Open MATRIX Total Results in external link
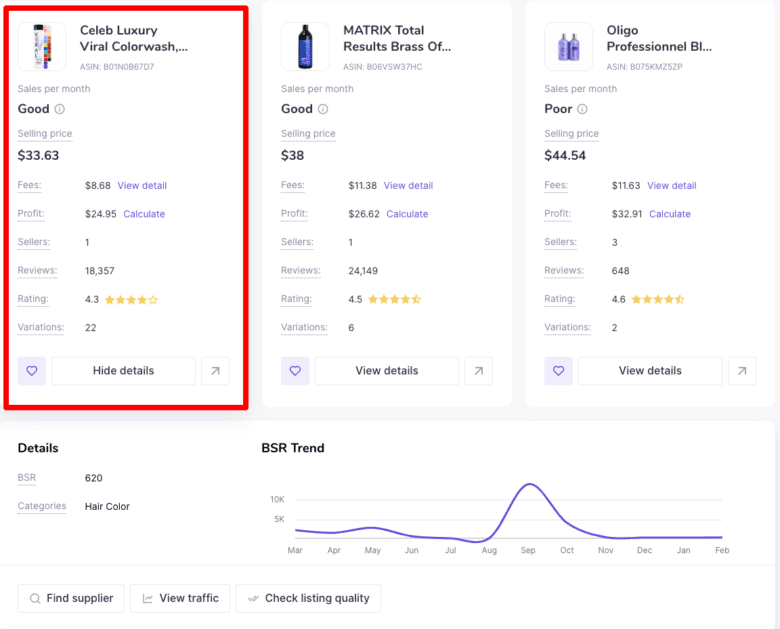Screen dimensions: 780x629 [479, 371]
